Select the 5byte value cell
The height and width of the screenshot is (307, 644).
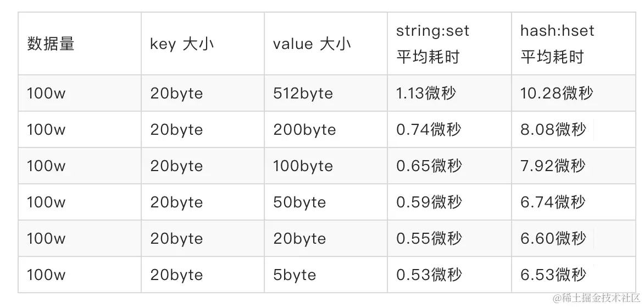tap(295, 275)
